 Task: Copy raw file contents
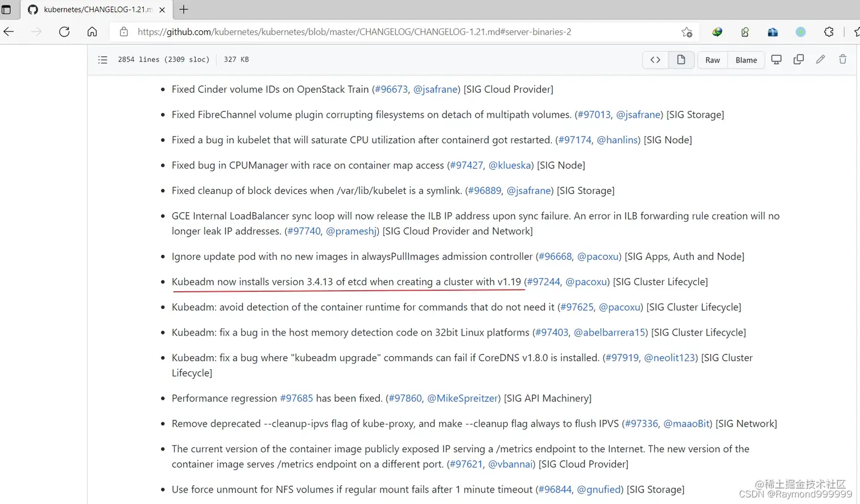(799, 59)
